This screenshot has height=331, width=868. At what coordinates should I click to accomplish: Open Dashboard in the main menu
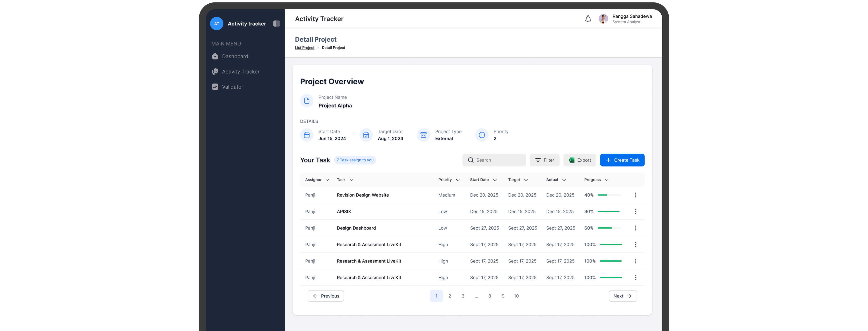pos(235,56)
